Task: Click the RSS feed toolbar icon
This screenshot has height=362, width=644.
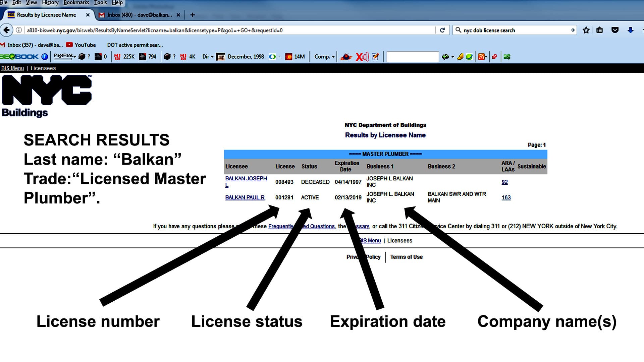Action: pyautogui.click(x=482, y=57)
